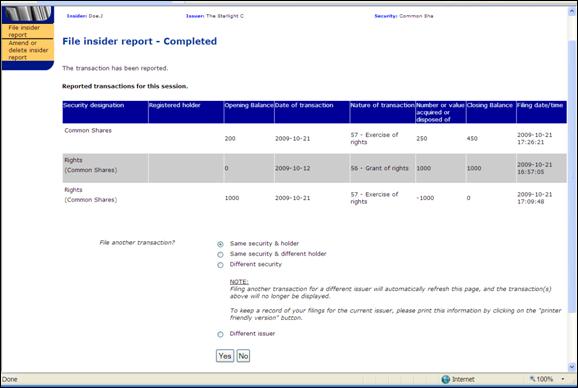578x388 pixels.
Task: Click scrollbar up arrow at top right
Action: [x=572, y=11]
